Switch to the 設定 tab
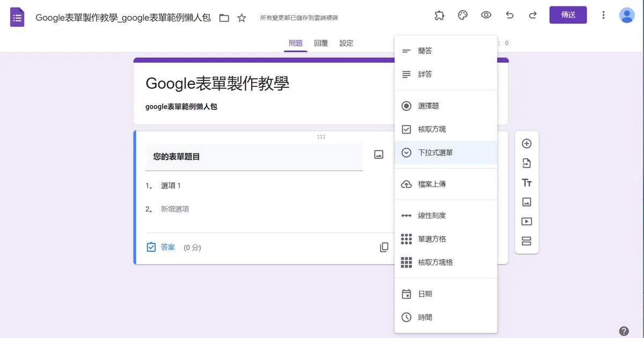Screen dimensions: 644x338 pos(346,43)
